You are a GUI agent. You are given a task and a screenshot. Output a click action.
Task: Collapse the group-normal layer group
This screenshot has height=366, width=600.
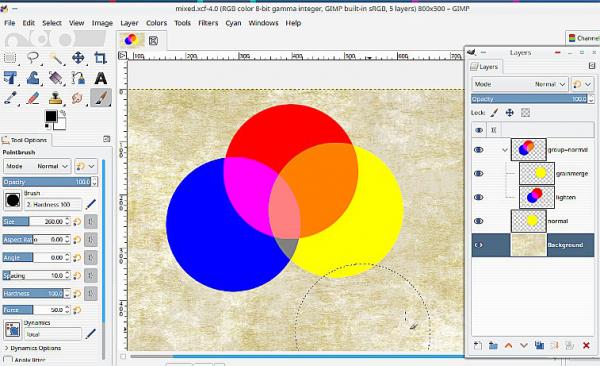pos(505,150)
